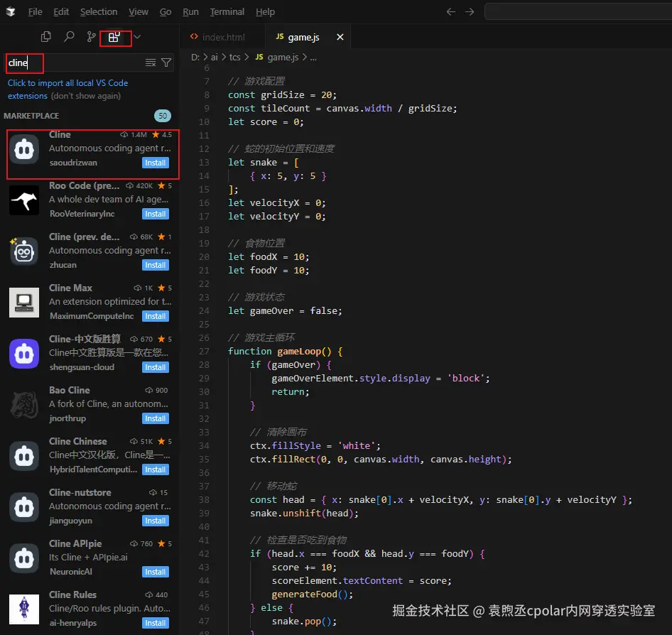Open the Bao Cline extension title
The height and width of the screenshot is (635, 672).
[x=70, y=391]
